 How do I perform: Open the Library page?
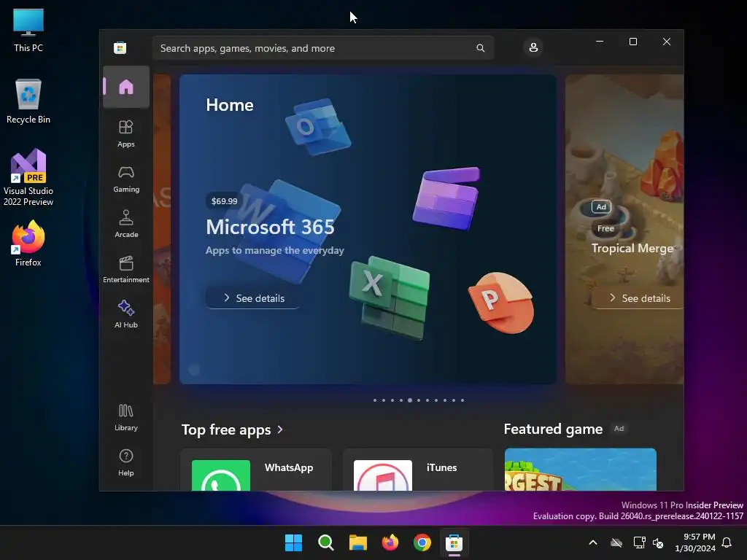125,418
